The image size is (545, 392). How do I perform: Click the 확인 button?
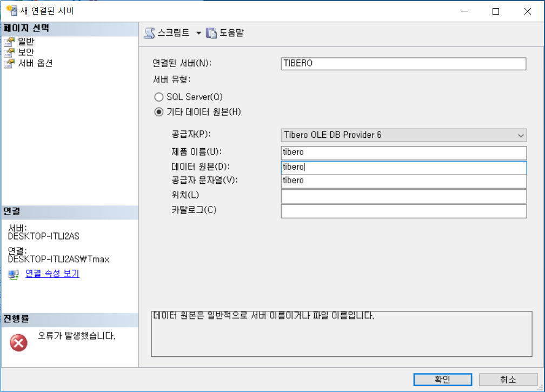442,380
